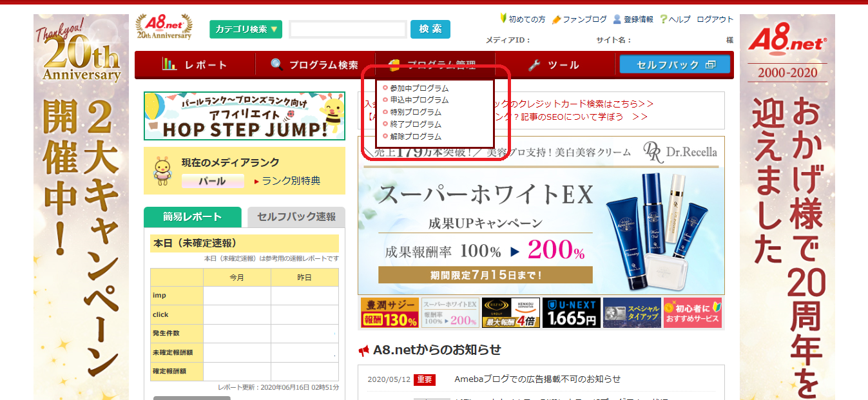Open the Amebaブログでの広告掲載不可のお知らせ notice
This screenshot has width=868, height=400.
(x=537, y=379)
